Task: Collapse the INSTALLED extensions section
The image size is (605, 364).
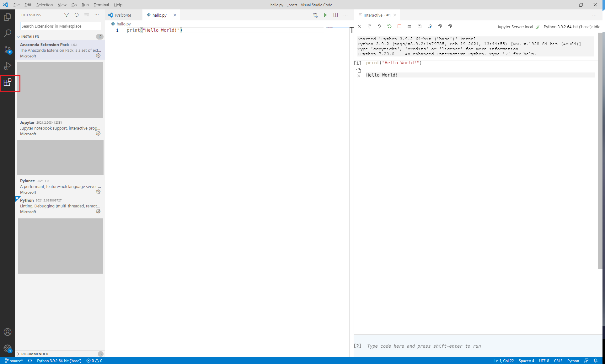Action: tap(30, 37)
